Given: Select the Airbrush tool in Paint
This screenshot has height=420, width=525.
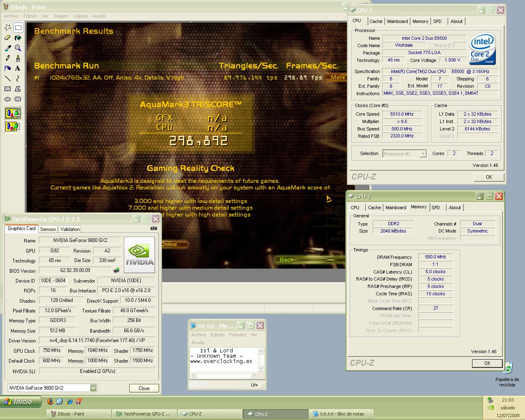Looking at the screenshot, I should pos(8,68).
